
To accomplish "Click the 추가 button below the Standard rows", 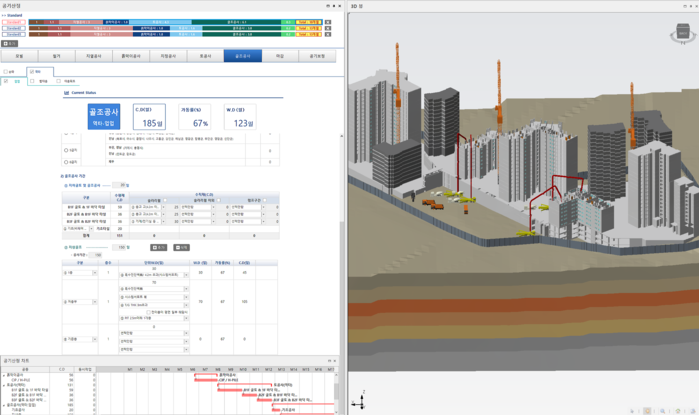I will 10,44.
